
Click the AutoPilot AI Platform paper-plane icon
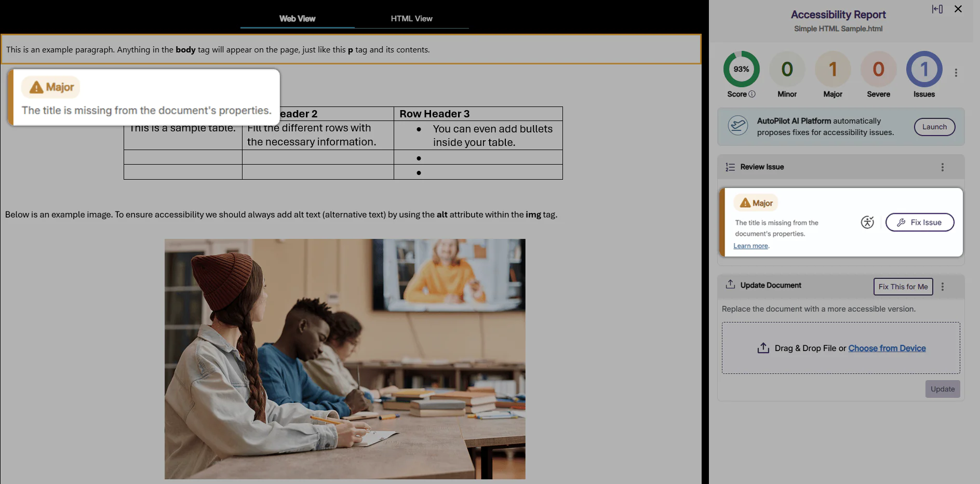click(738, 126)
